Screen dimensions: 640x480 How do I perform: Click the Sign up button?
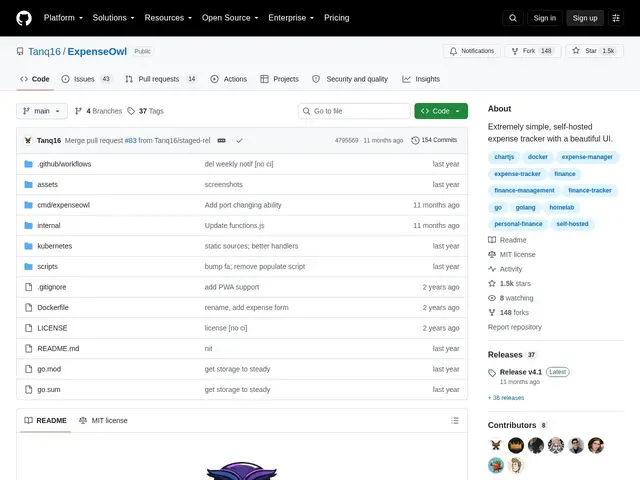[x=584, y=18]
